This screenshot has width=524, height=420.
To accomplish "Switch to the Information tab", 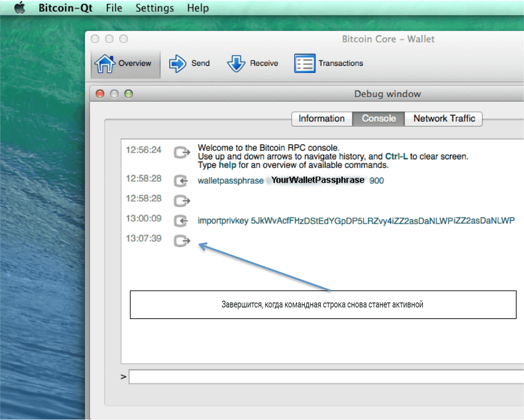I will [x=322, y=118].
